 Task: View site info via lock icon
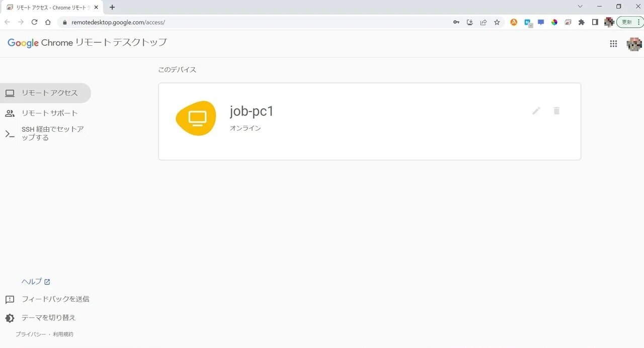pyautogui.click(x=64, y=23)
